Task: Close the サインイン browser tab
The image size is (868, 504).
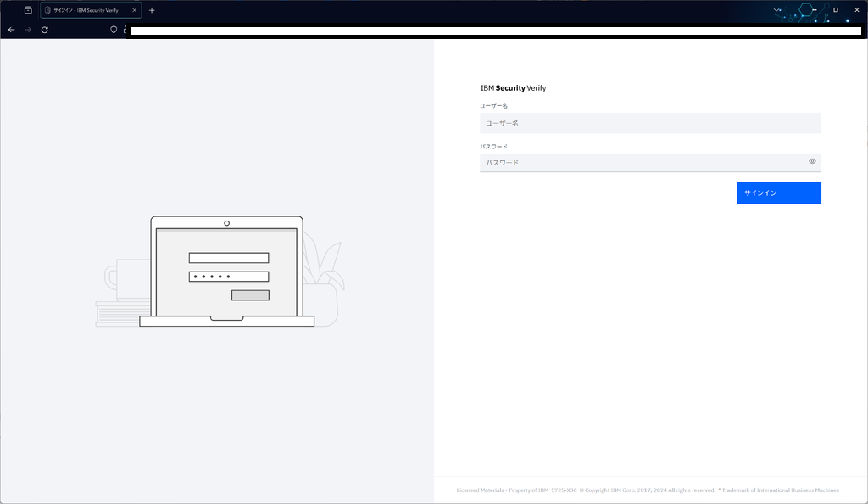Action: pyautogui.click(x=132, y=10)
